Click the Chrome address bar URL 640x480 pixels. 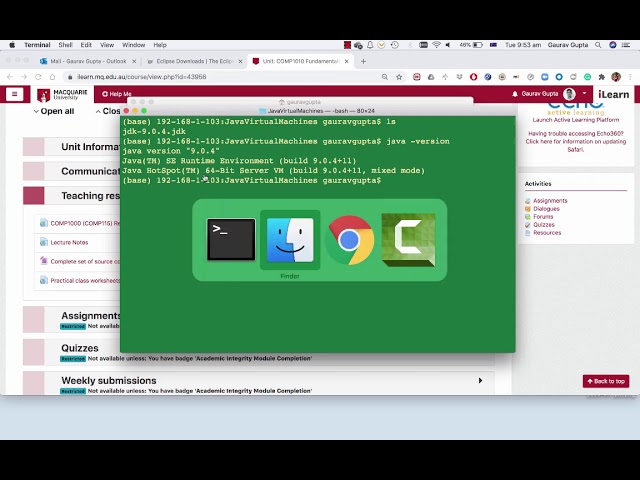pos(142,77)
